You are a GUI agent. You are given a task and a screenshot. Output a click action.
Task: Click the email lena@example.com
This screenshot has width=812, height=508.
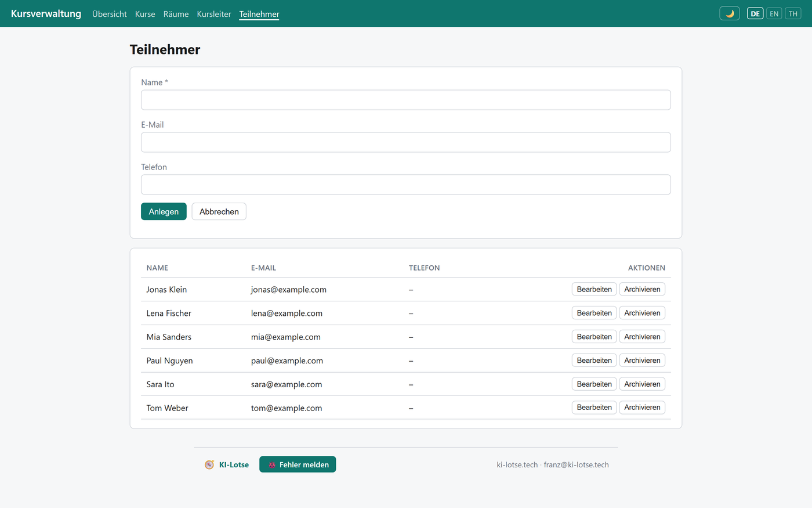coord(287,314)
